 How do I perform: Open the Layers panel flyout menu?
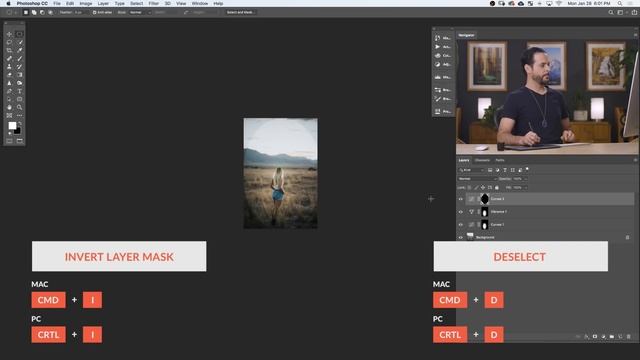(635, 160)
